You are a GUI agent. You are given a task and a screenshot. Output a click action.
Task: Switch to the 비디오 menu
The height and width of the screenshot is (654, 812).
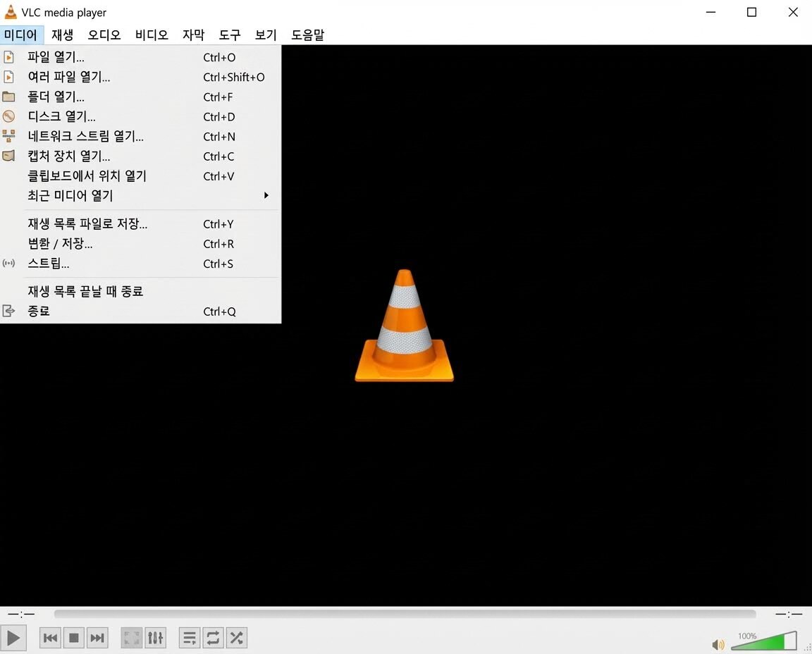151,35
